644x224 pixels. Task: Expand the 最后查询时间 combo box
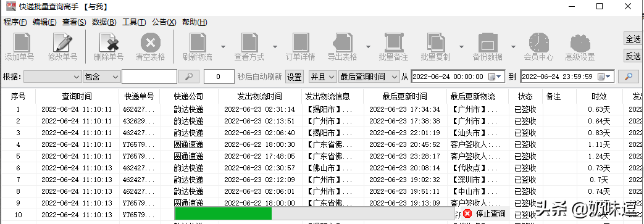[369, 77]
